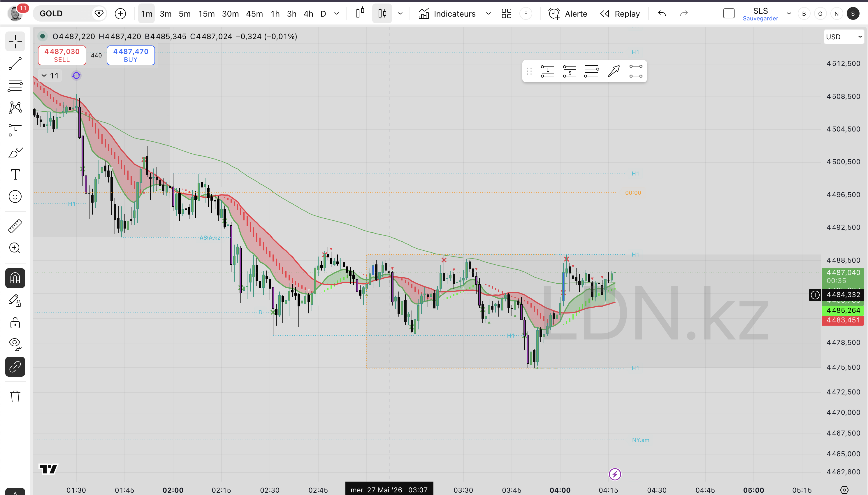This screenshot has height=495, width=868.
Task: Switch to the 45m timeframe
Action: 254,14
